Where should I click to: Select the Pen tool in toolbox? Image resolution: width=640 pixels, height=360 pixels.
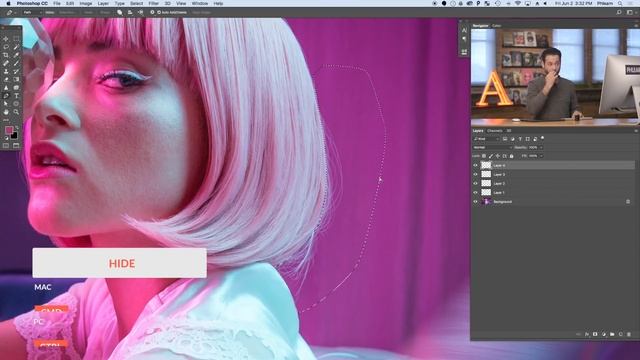tap(6, 96)
